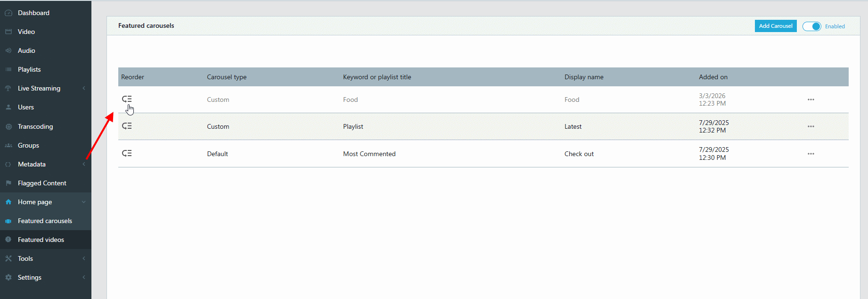Click the Dashboard gauge icon in sidebar
This screenshot has width=868, height=299.
tap(8, 13)
